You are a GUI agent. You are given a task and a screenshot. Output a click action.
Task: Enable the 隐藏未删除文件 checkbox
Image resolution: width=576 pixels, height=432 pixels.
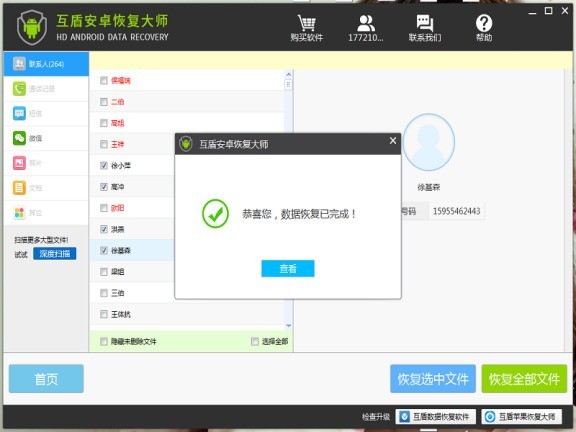[x=104, y=341]
